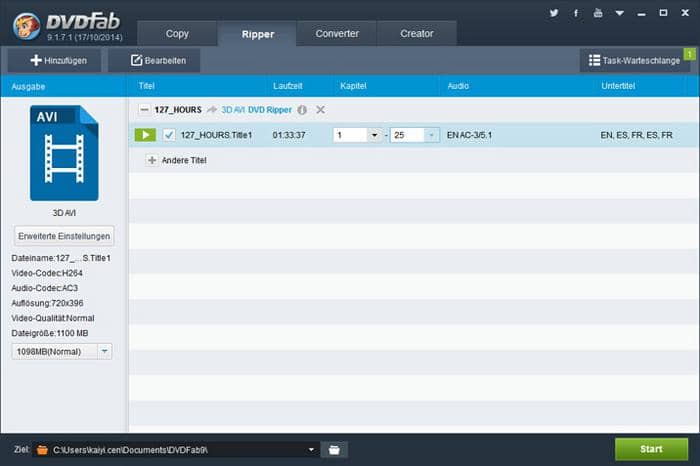The image size is (700, 466).
Task: Click the Video-Qualität:Normal line
Action: 53,318
